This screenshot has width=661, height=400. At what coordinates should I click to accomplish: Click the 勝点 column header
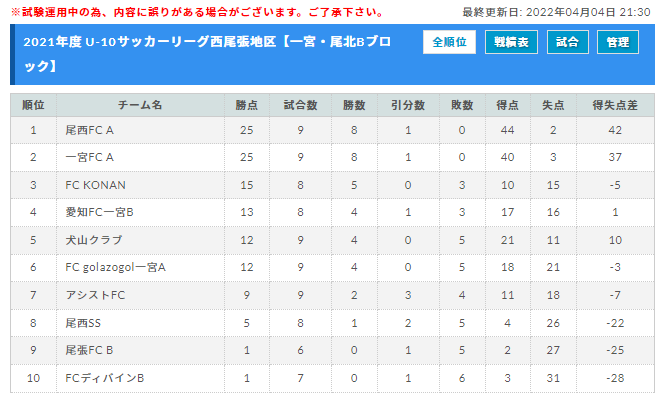coord(247,105)
